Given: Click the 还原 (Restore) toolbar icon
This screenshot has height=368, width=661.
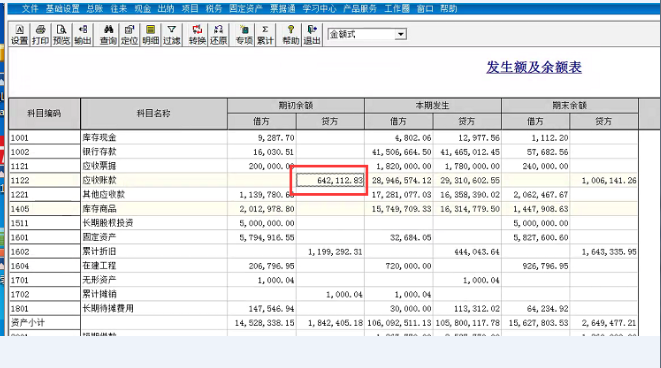Looking at the screenshot, I should coord(218,35).
